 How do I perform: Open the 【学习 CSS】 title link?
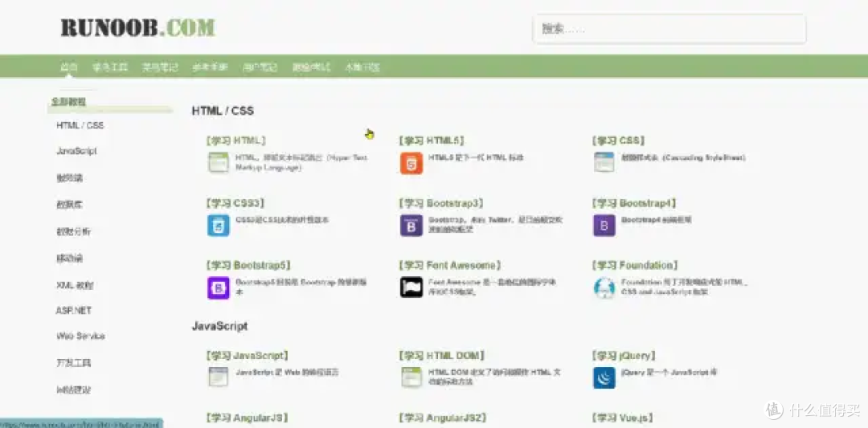[x=618, y=141]
